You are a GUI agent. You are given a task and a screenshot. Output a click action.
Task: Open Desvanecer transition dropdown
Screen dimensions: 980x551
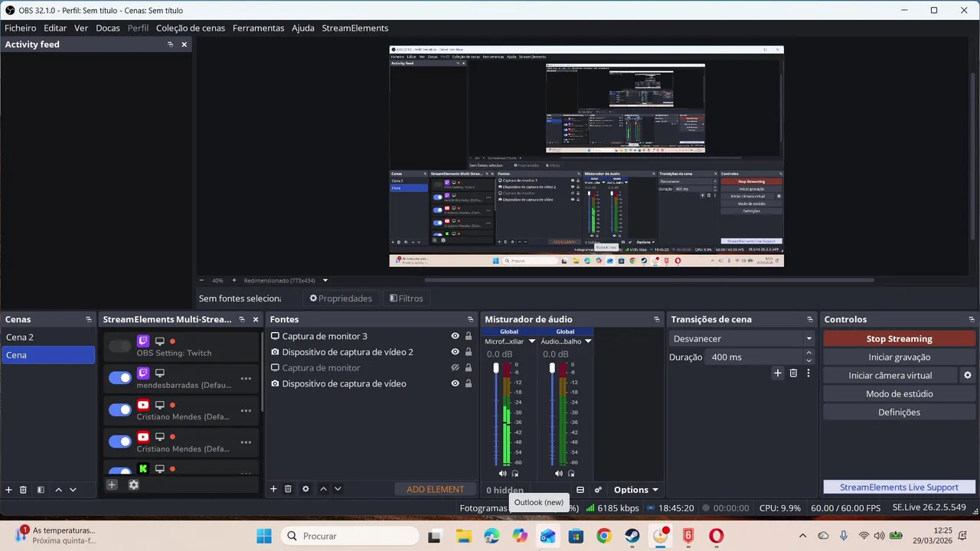click(742, 338)
